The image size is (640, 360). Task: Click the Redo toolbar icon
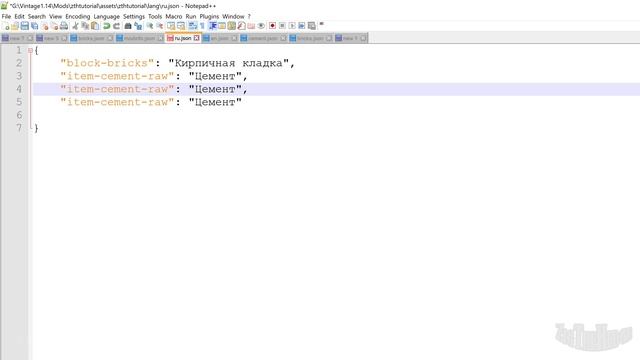tap(116, 26)
